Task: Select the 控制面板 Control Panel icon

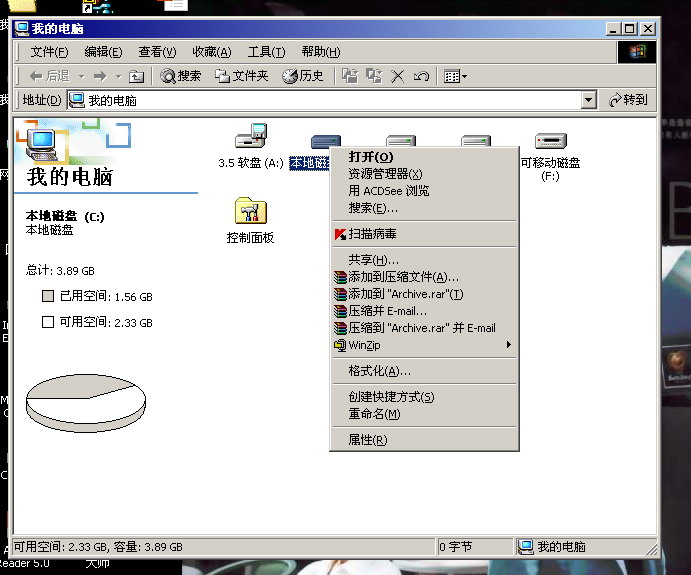Action: click(250, 211)
